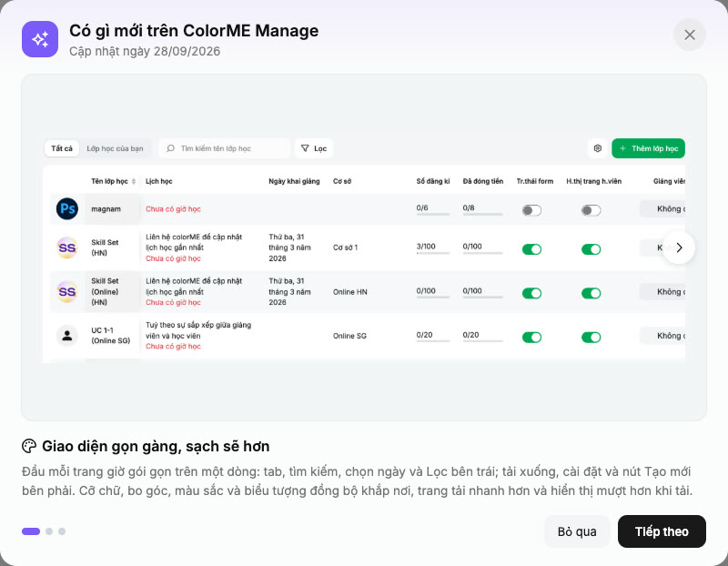The image size is (728, 566).
Task: Open the Không dropdown in UC 1-1 row
Action: pos(662,336)
